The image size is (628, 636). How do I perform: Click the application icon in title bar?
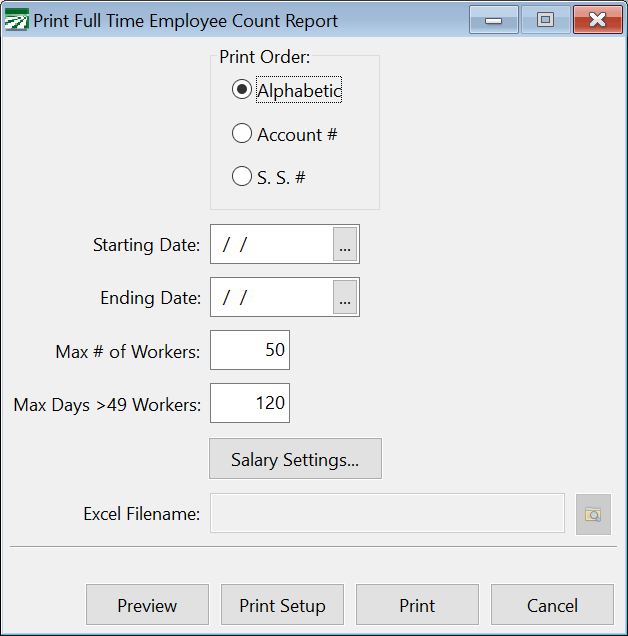point(17,21)
